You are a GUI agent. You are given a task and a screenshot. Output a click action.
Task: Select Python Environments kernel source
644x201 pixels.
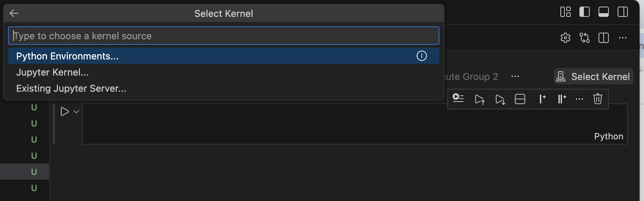(67, 56)
